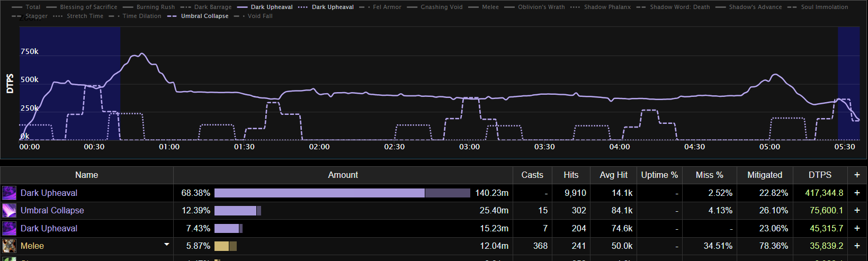868x261 pixels.
Task: Expand the 7.43% Dark Upheaval row plus button
Action: click(x=857, y=228)
